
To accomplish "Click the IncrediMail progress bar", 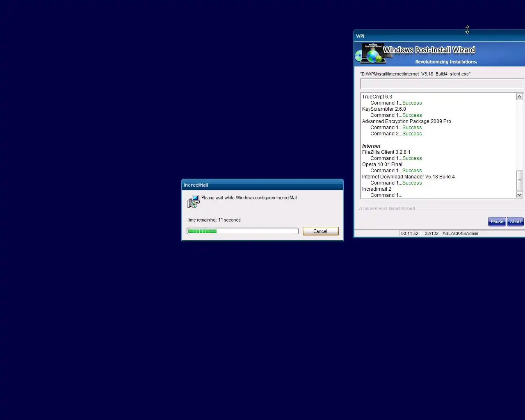I will (x=242, y=231).
